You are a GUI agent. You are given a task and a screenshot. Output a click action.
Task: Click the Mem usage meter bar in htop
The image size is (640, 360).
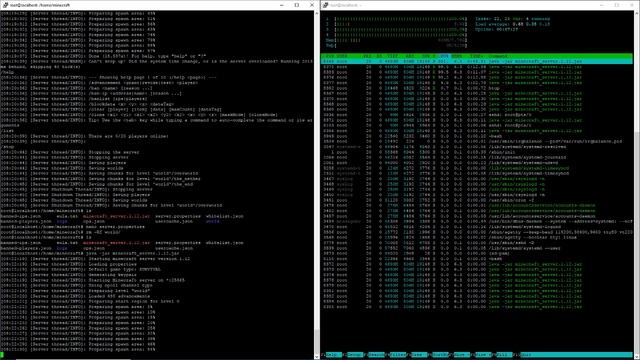coord(396,40)
